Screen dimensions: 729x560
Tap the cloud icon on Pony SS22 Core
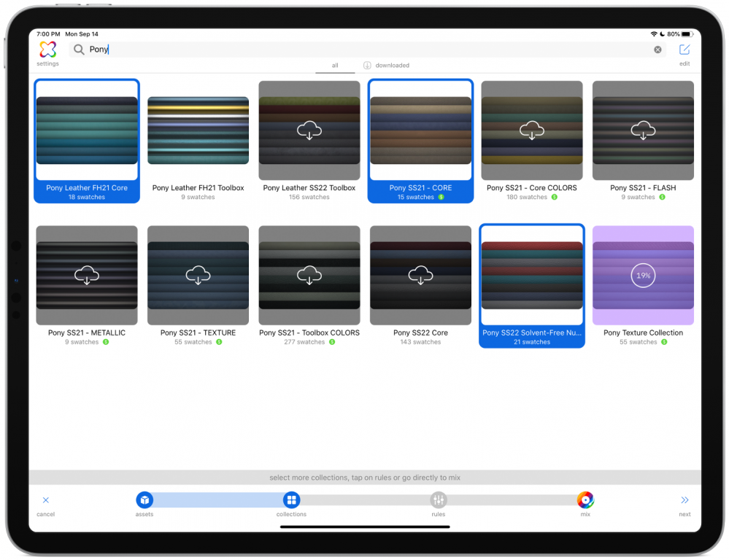tap(420, 276)
